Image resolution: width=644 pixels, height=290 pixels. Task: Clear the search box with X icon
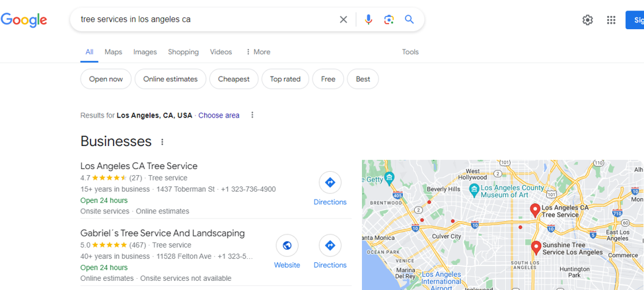tap(343, 19)
